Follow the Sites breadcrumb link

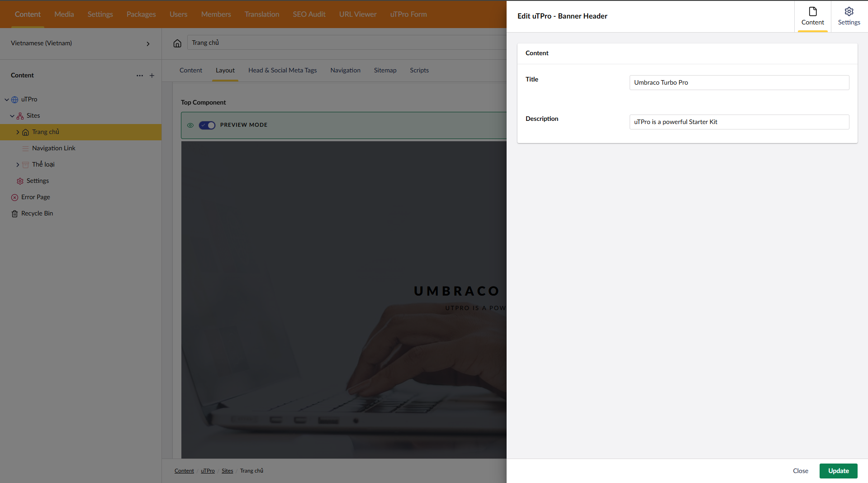coord(227,471)
